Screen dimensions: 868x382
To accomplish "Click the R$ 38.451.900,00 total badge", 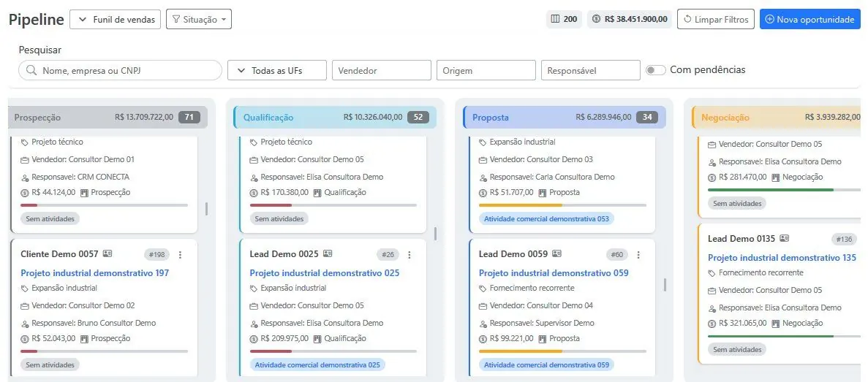I will click(x=630, y=19).
